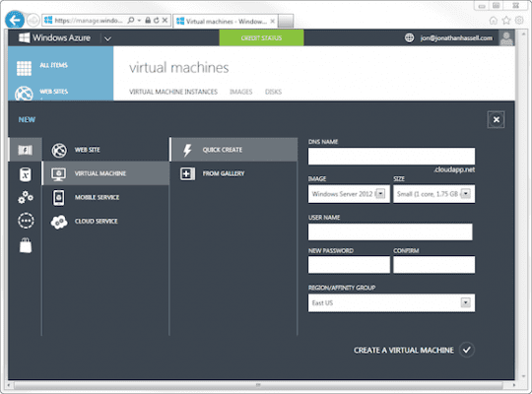Click the Windows Azure logo
532x394 pixels.
(x=54, y=37)
